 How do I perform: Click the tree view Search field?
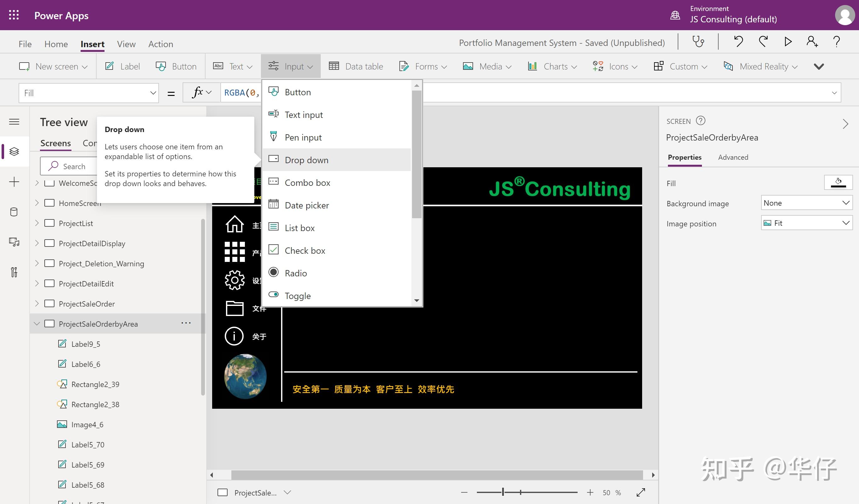(74, 166)
